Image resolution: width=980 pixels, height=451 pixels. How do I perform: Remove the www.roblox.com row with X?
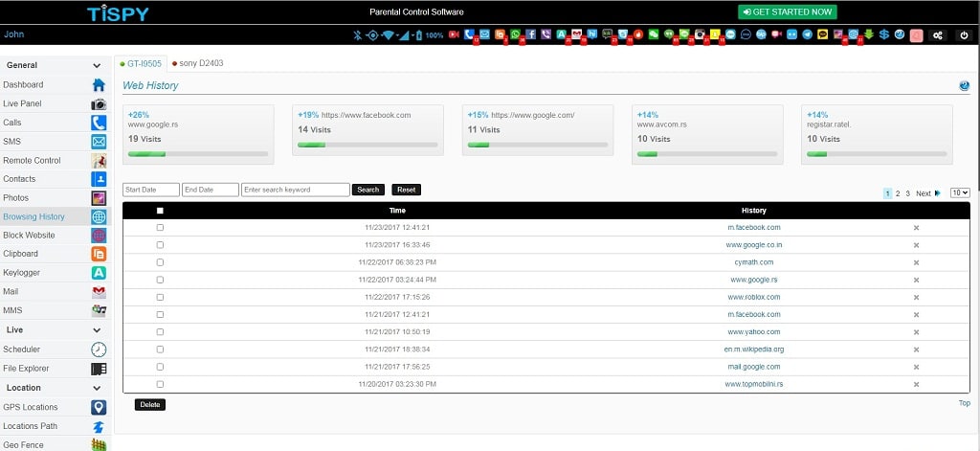[916, 298]
